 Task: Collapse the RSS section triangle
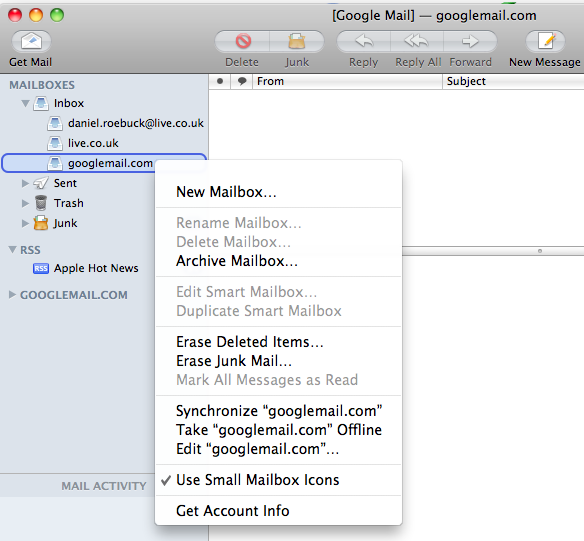pyautogui.click(x=13, y=249)
